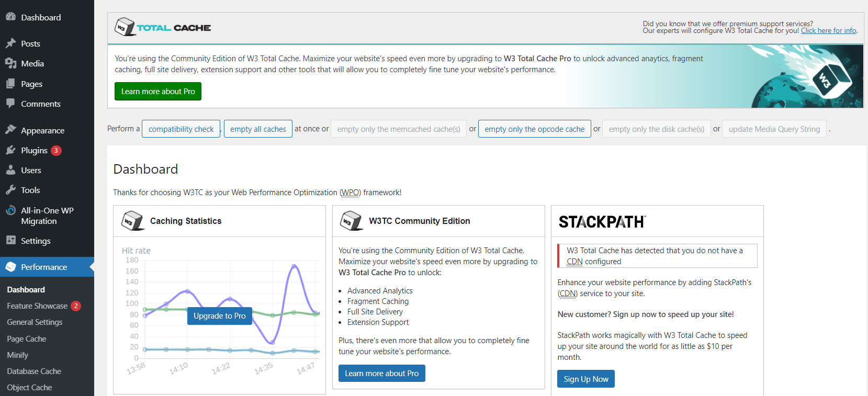
Task: Click the Posts pushpin icon
Action: tap(10, 43)
